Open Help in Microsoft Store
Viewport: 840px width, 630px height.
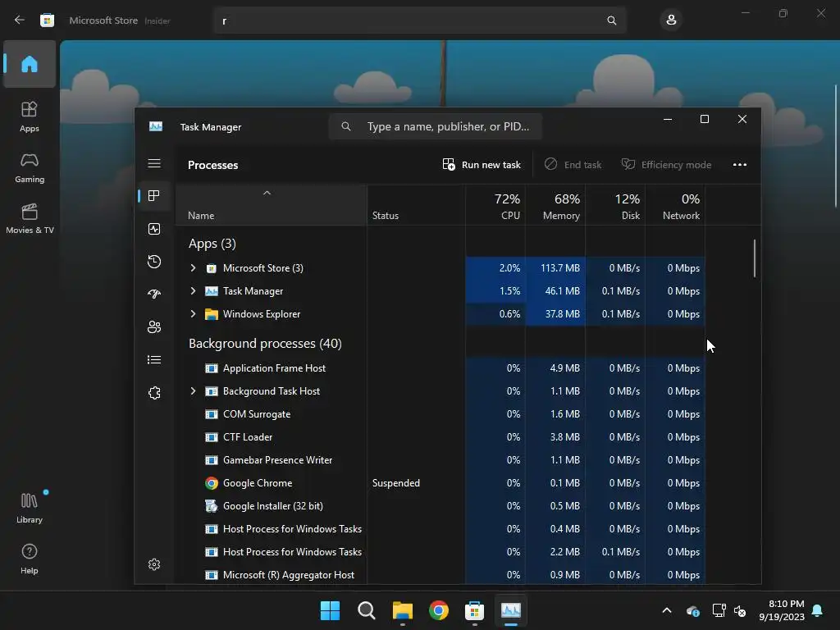pyautogui.click(x=30, y=559)
